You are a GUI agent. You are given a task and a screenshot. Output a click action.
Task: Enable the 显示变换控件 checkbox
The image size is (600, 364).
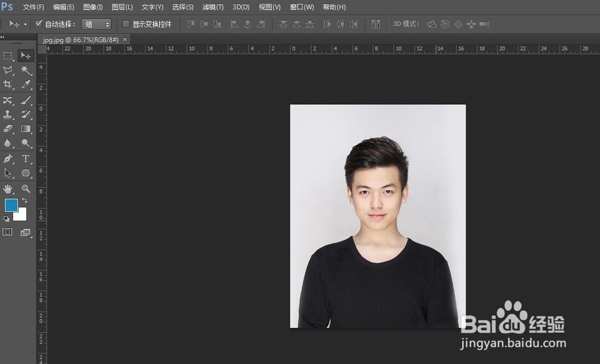[125, 24]
